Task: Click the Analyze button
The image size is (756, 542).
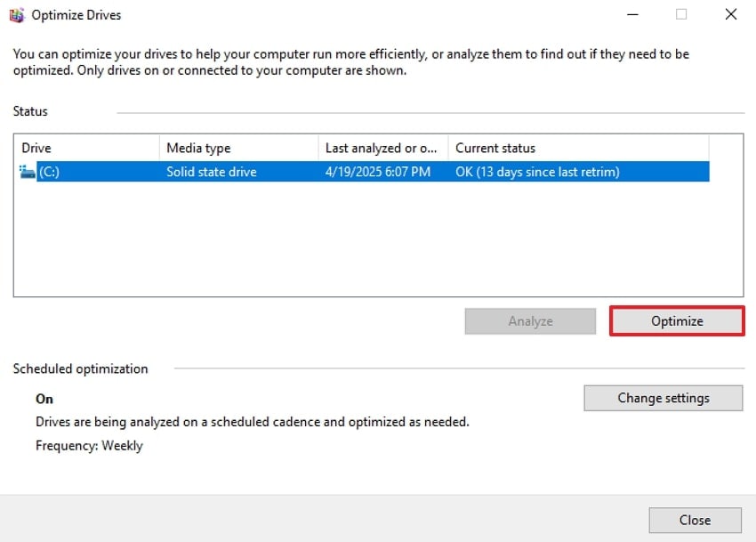Action: (x=529, y=320)
